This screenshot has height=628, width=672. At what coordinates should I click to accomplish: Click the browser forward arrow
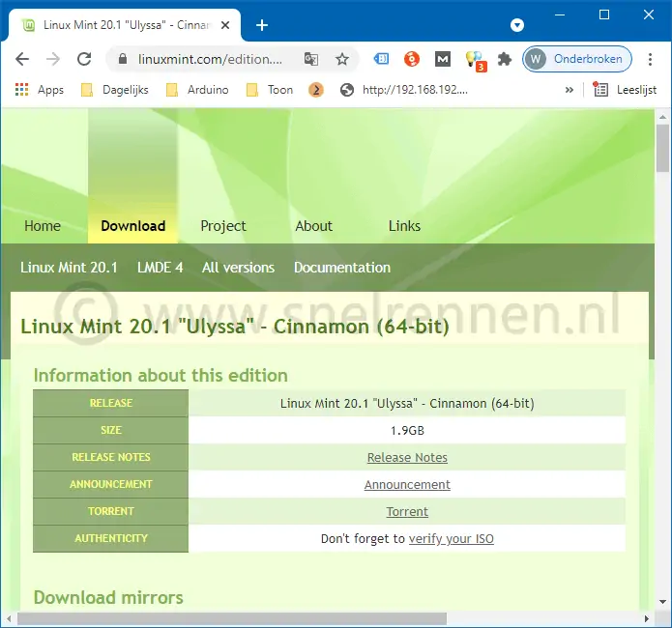click(x=53, y=59)
